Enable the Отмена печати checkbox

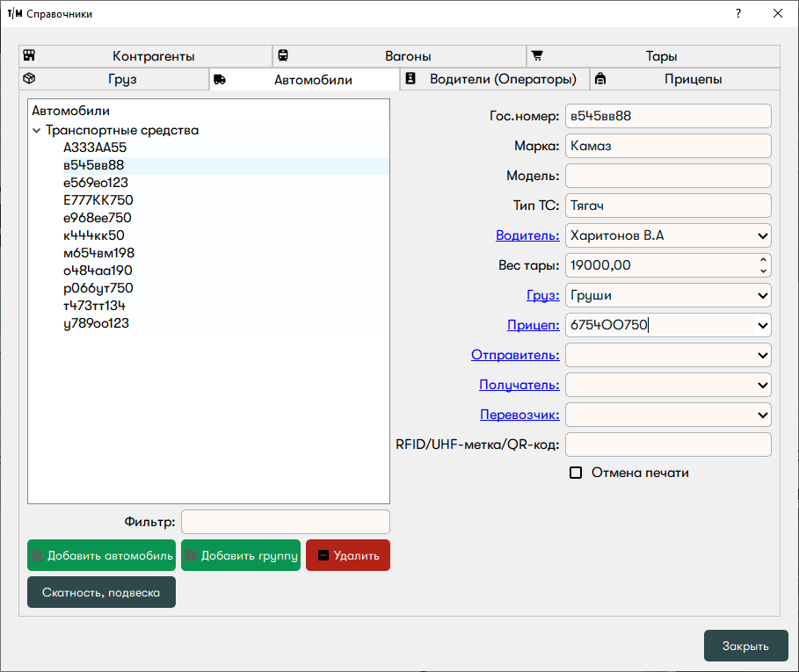(577, 473)
